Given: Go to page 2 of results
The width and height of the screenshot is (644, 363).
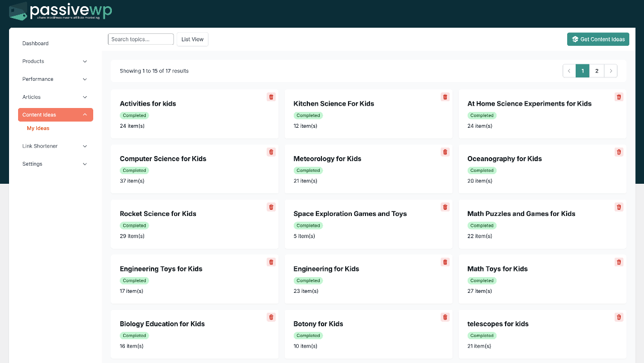Looking at the screenshot, I should click(597, 71).
